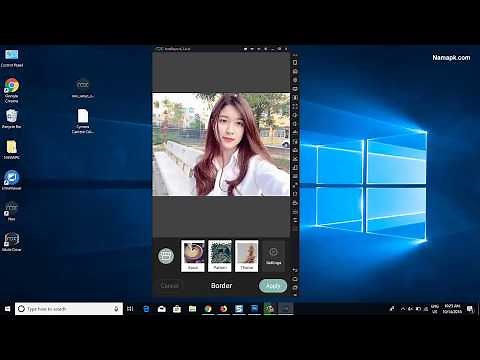Open the Windows Start menu
Screen dimensions: 480x360
pyautogui.click(x=7, y=309)
